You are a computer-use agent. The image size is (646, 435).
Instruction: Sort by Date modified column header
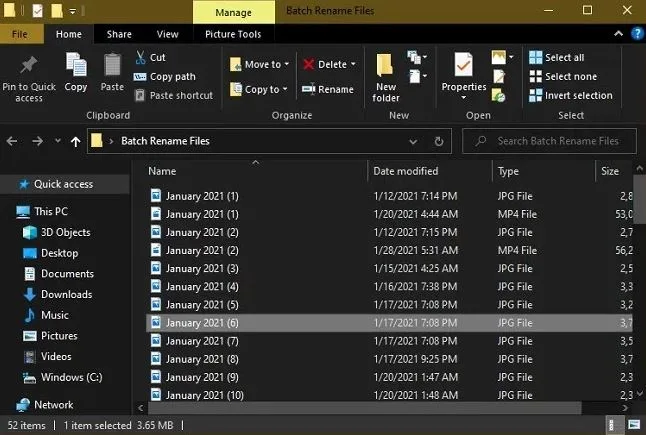click(405, 171)
